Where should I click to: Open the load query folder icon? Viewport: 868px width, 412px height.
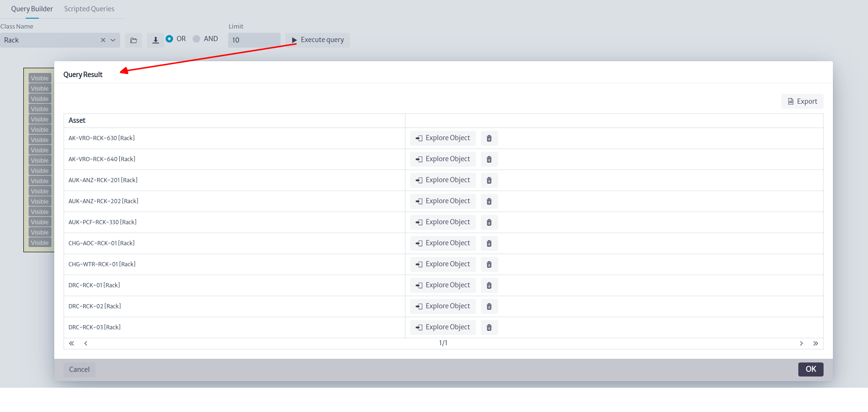click(x=133, y=40)
